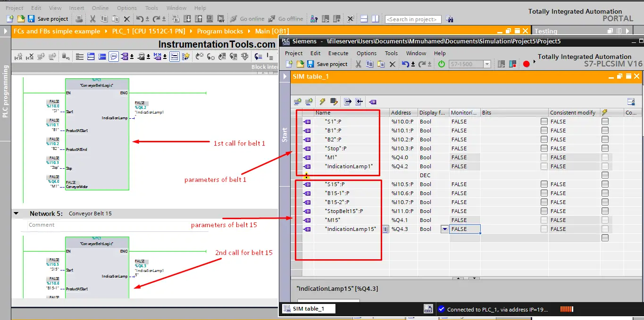Click the Insert network icon in block editor
The height and width of the screenshot is (320, 644).
click(x=18, y=57)
